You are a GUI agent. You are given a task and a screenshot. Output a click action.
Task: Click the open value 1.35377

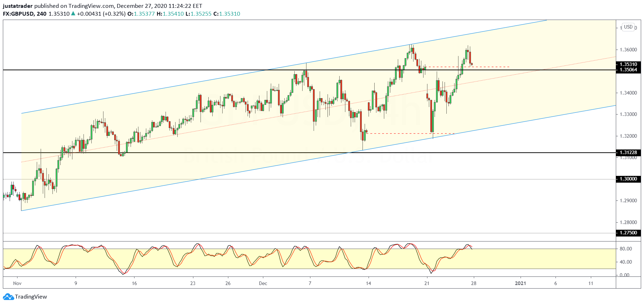coord(144,14)
